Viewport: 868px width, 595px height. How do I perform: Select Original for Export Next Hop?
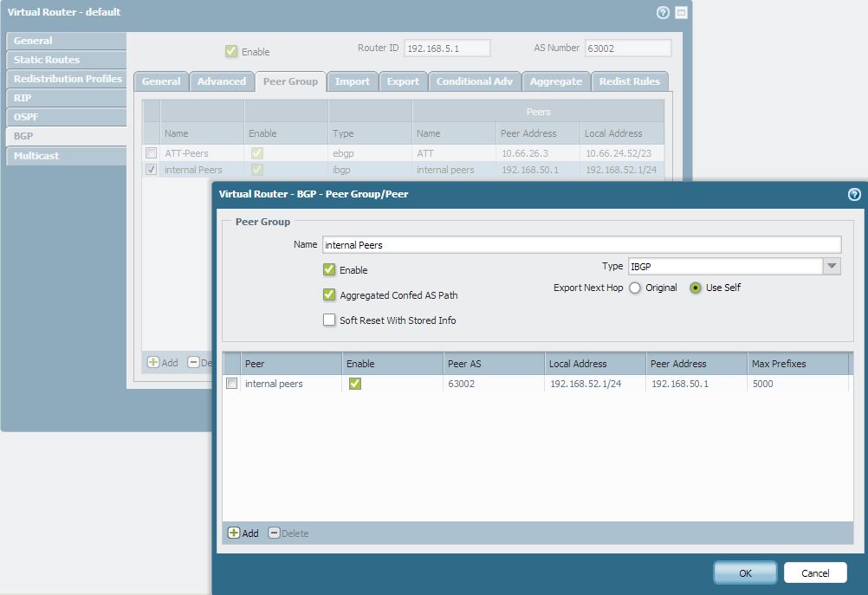coord(635,288)
